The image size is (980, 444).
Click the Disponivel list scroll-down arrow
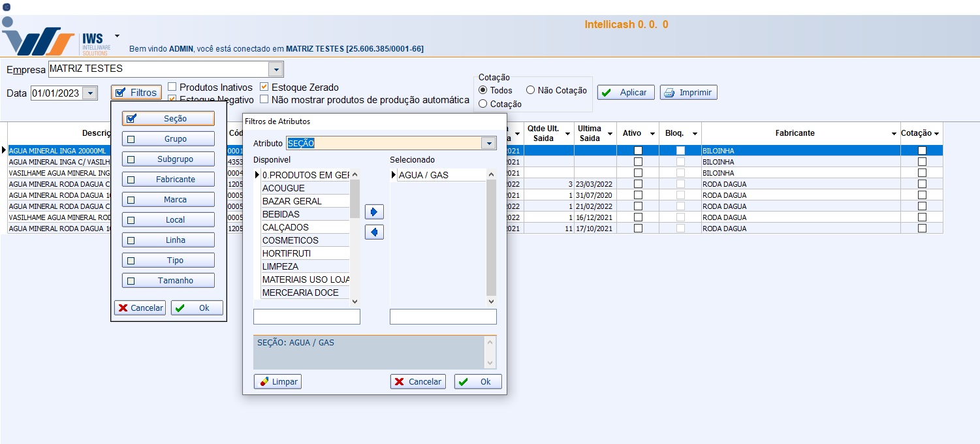pos(355,301)
